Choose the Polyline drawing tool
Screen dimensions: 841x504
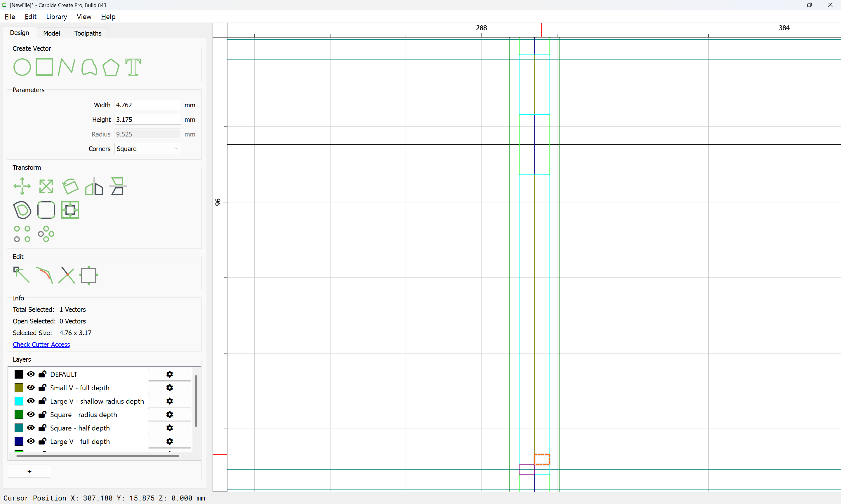coord(66,67)
